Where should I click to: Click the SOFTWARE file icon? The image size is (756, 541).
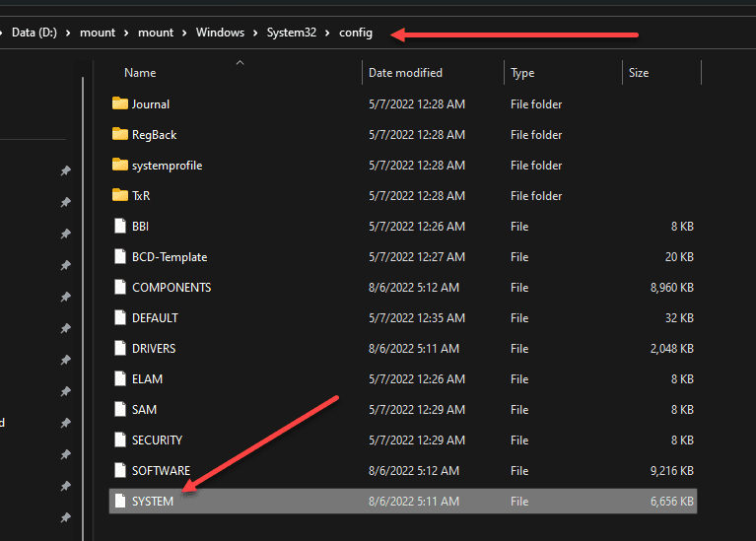[x=119, y=470]
